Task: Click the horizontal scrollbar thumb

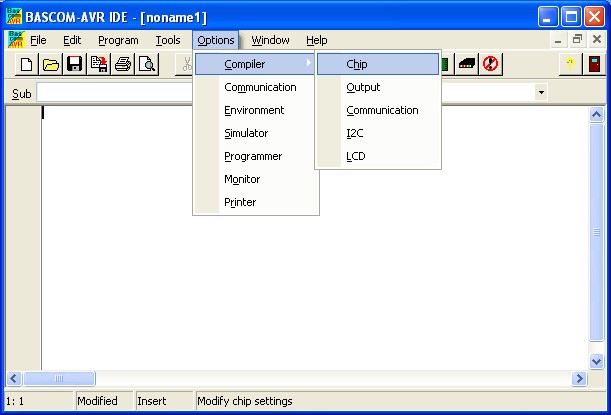Action: coord(59,378)
